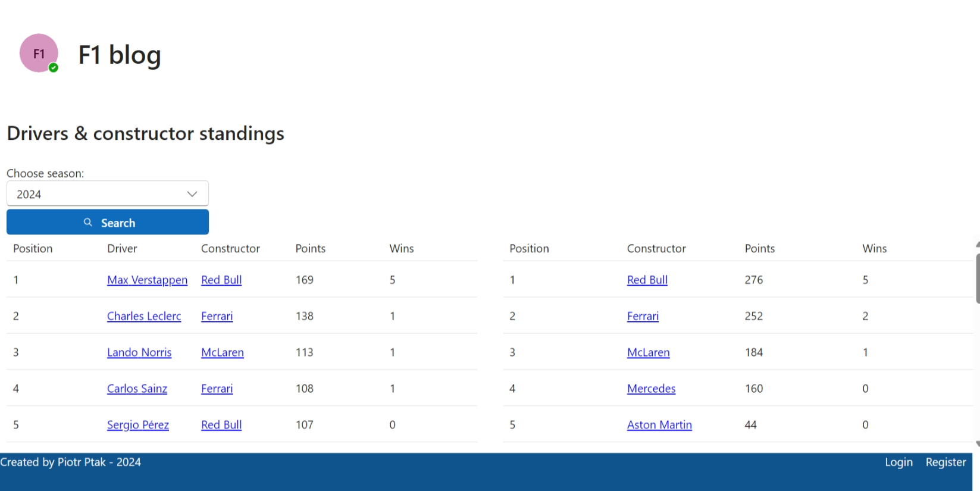This screenshot has width=980, height=491.
Task: Open the Choose season dropdown
Action: click(108, 194)
